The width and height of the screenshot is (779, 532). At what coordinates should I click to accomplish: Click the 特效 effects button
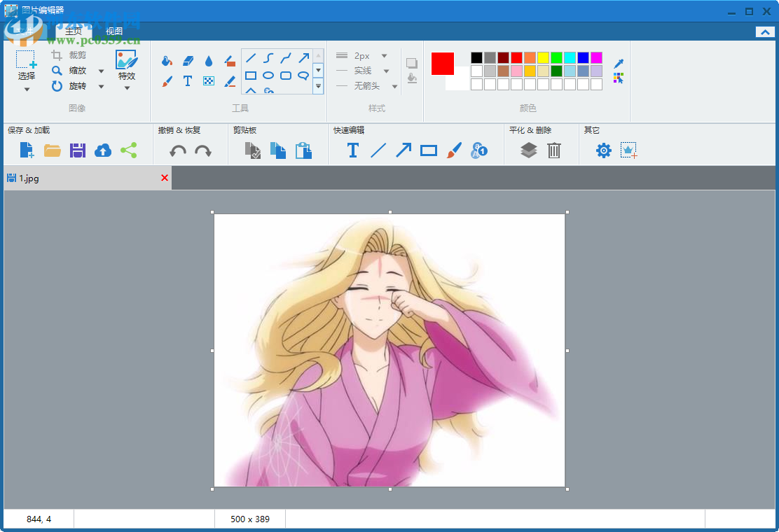click(x=127, y=70)
